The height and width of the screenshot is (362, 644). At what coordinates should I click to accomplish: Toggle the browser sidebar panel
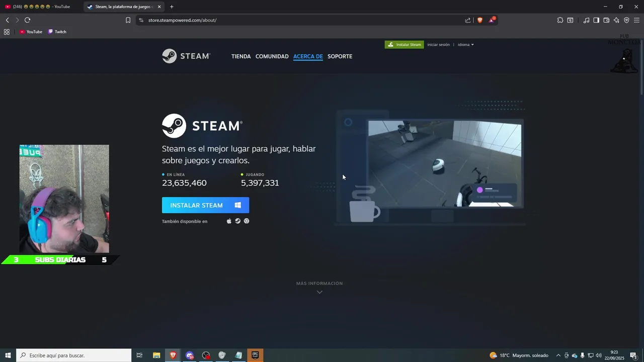click(x=596, y=20)
